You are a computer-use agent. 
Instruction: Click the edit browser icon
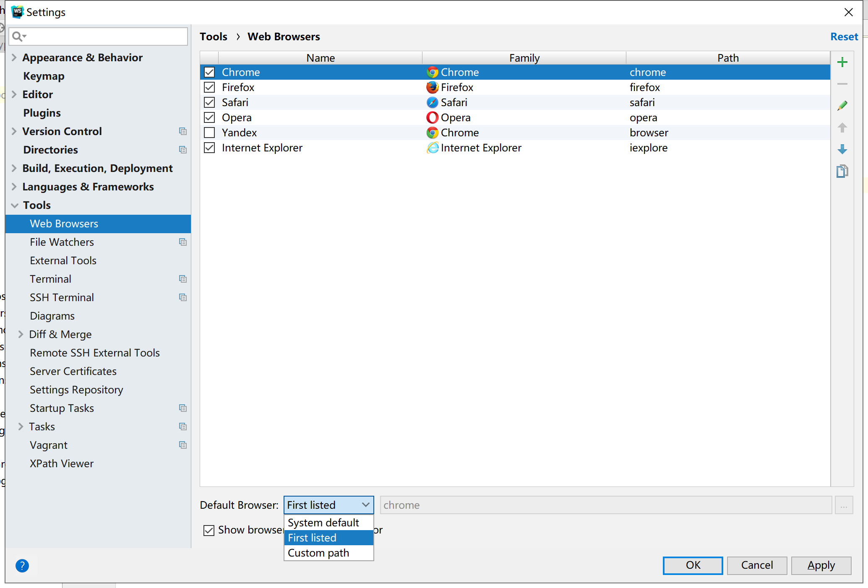coord(843,105)
